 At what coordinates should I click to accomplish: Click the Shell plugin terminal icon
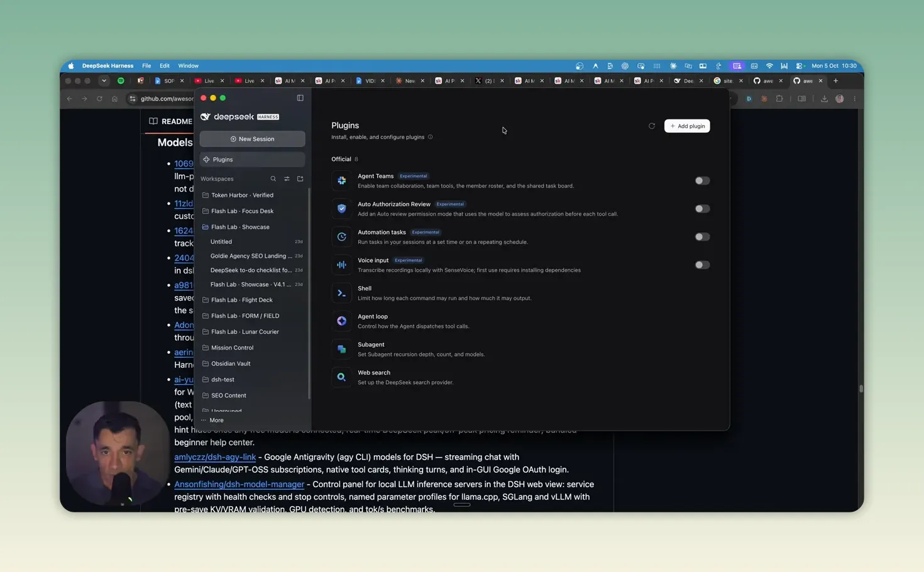341,293
